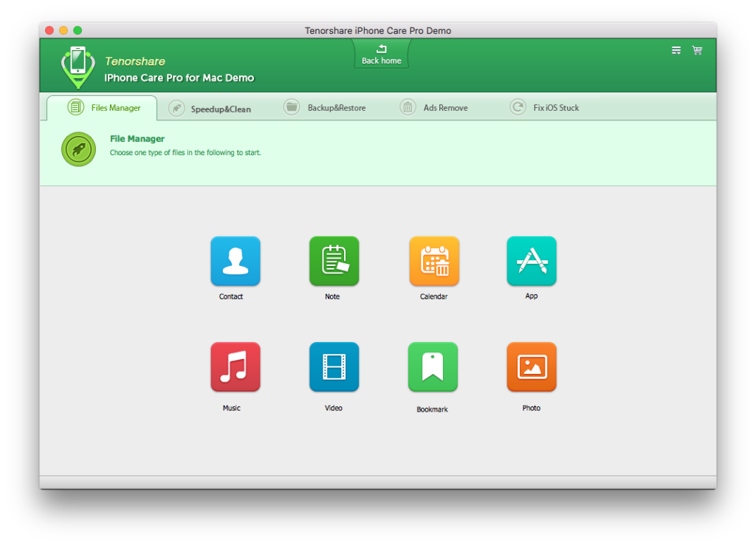Click the Photo label text
Image resolution: width=756 pixels, height=546 pixels.
(532, 408)
